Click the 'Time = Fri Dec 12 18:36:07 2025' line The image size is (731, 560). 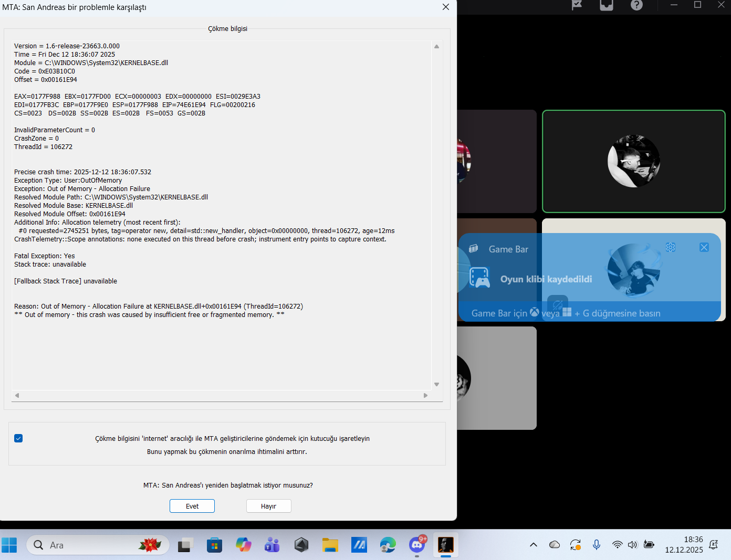point(65,55)
